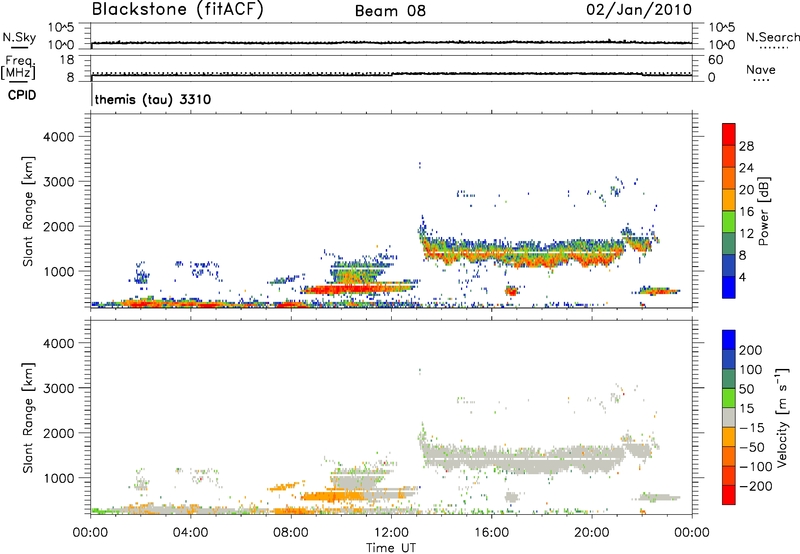
Task: Click the "-50" label on velocity colorbar
Action: (752, 447)
